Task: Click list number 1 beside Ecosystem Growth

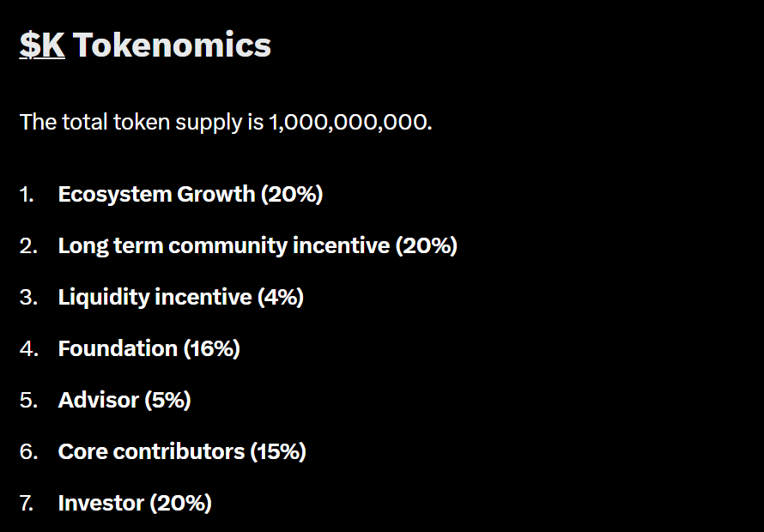Action: [28, 194]
